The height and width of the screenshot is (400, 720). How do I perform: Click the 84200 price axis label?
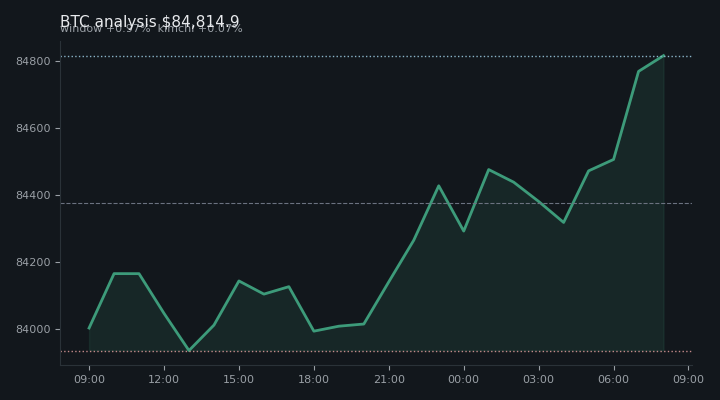(x=33, y=262)
